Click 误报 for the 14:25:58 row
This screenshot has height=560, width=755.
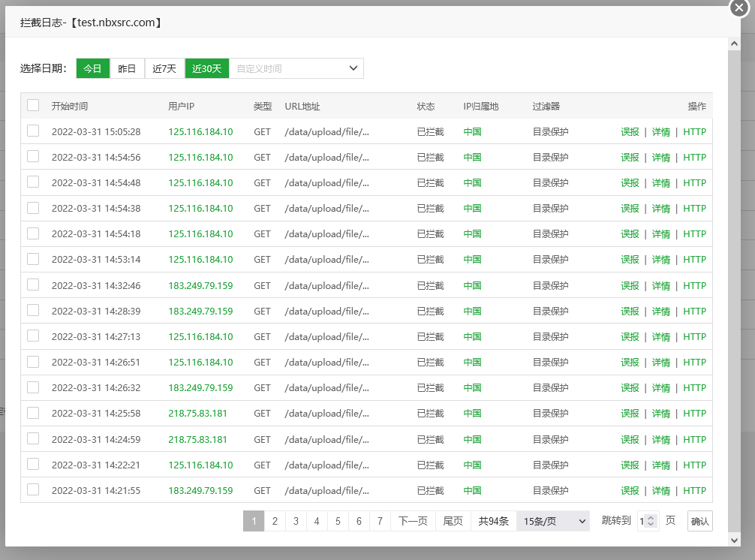pos(630,414)
